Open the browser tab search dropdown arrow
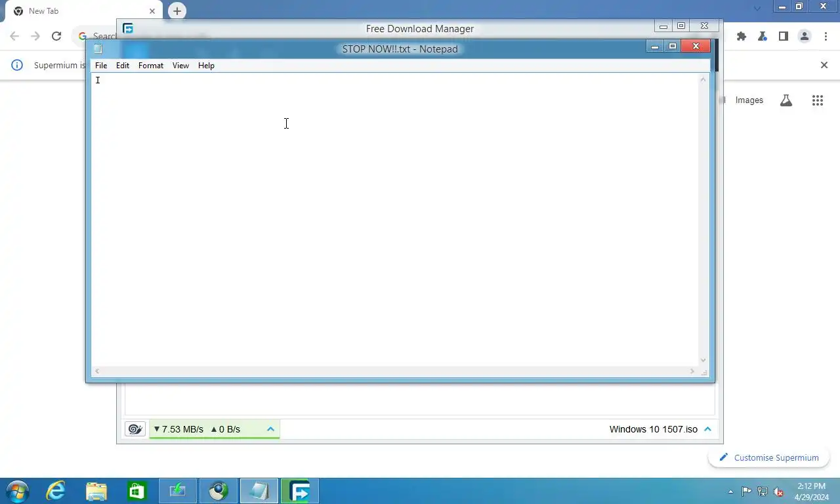The height and width of the screenshot is (504, 840). click(757, 9)
